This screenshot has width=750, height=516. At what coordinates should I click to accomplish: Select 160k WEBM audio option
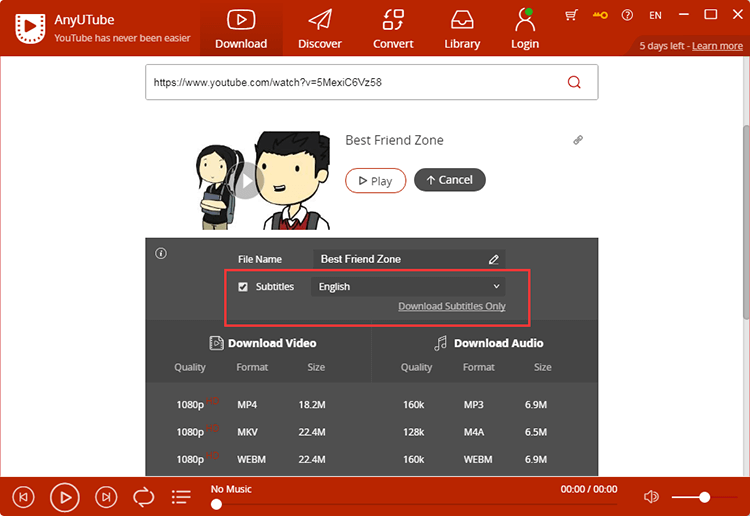coord(485,459)
